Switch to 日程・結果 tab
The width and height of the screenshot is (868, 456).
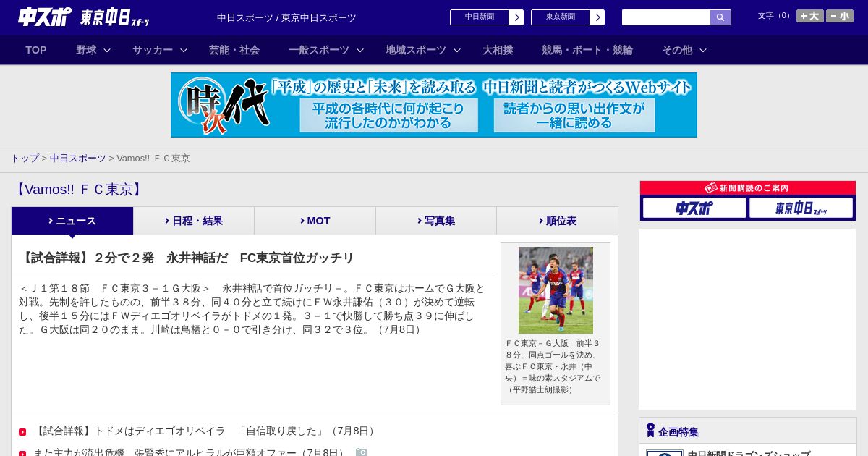pos(194,221)
